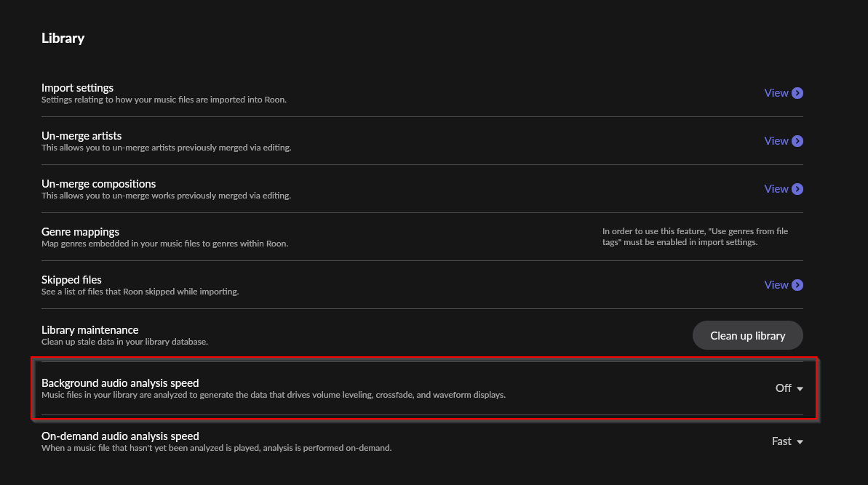This screenshot has height=485, width=868.
Task: Click the Import settings title
Action: coord(77,87)
